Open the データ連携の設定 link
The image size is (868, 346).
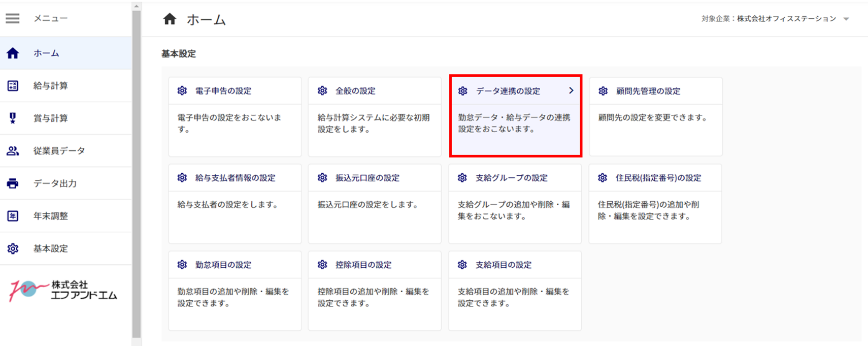tap(508, 91)
